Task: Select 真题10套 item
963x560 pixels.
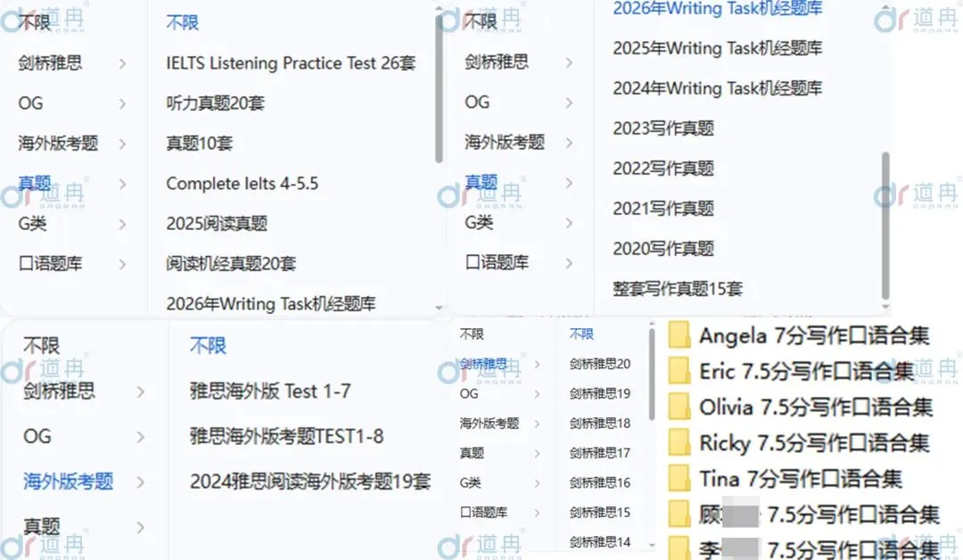Action: click(x=199, y=144)
